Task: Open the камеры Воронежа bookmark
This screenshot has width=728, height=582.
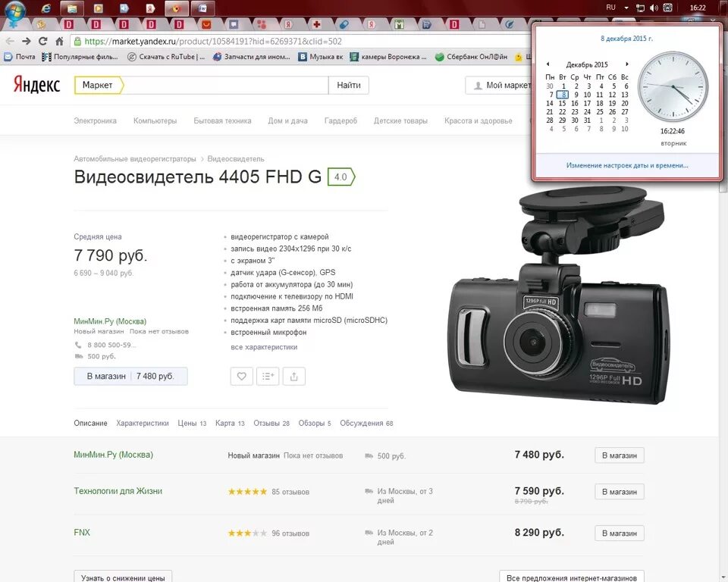Action: point(388,57)
